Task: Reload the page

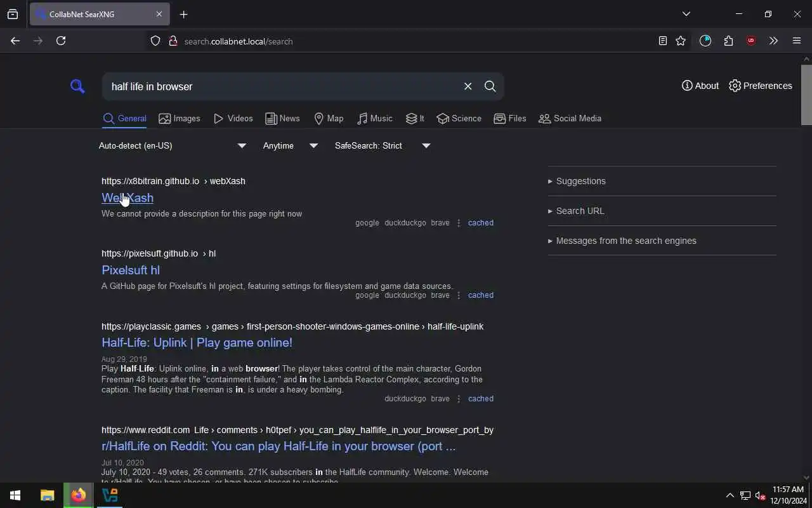Action: (x=61, y=41)
